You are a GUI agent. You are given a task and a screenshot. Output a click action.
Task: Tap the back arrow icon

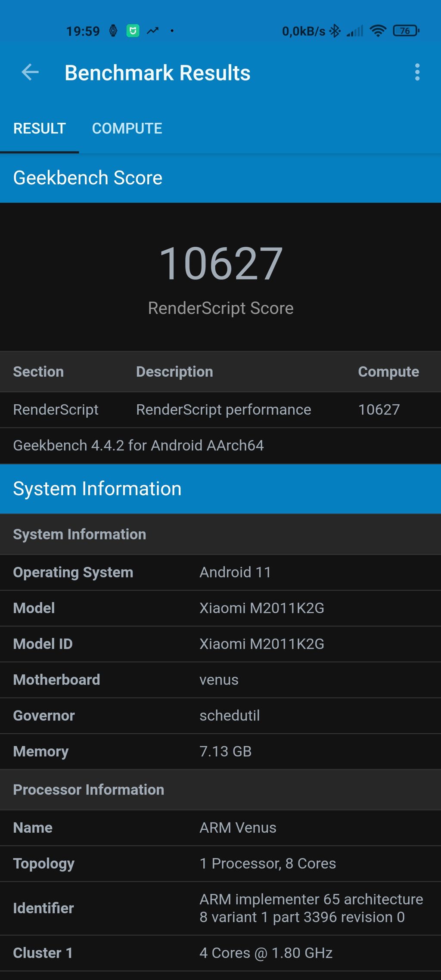(x=30, y=72)
